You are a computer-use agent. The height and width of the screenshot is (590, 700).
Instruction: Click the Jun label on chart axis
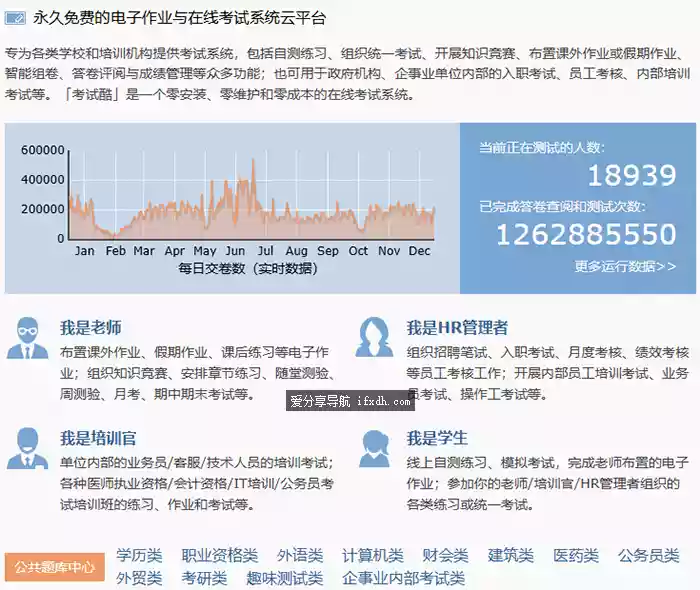click(x=235, y=251)
